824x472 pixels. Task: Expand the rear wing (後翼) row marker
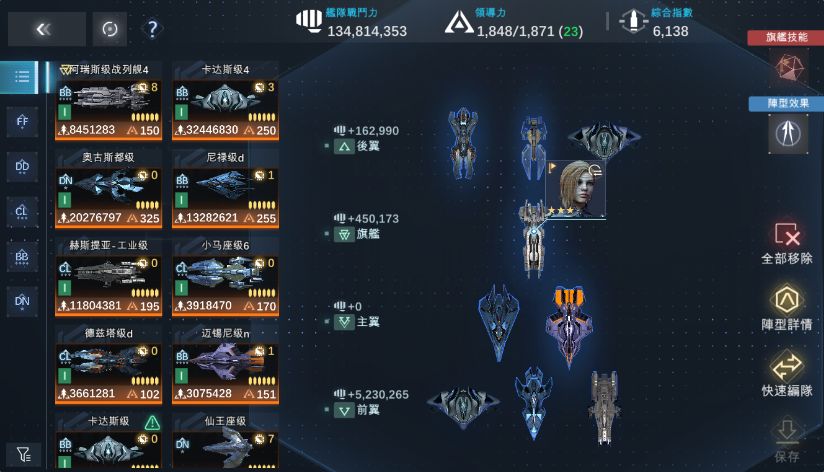click(344, 146)
